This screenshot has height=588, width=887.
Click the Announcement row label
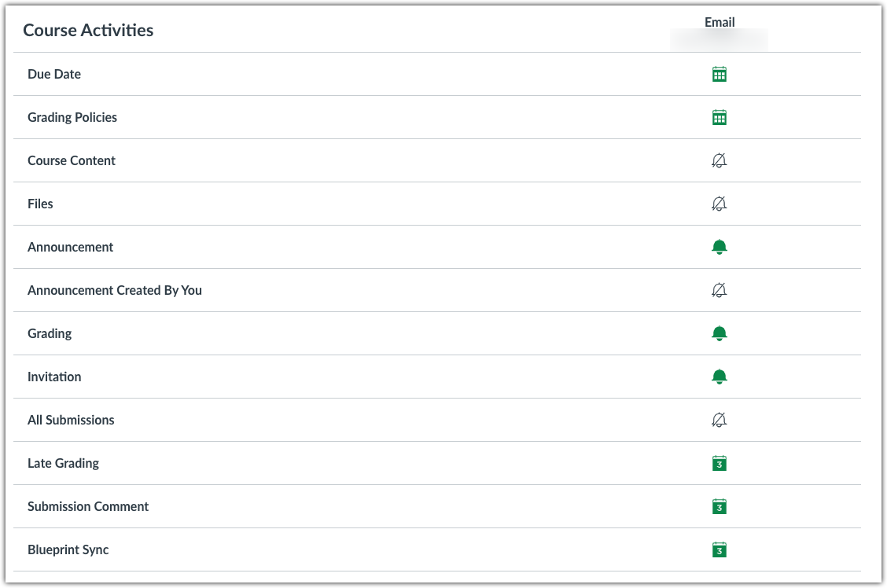[x=70, y=246]
